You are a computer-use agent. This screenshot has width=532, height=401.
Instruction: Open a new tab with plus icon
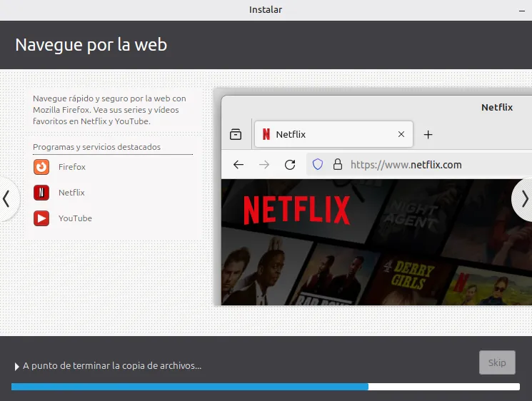coord(428,135)
